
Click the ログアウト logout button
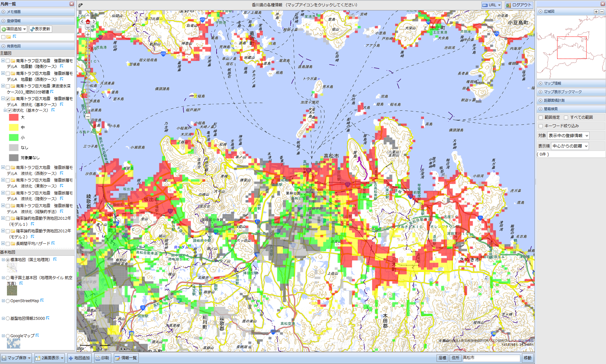pyautogui.click(x=519, y=5)
